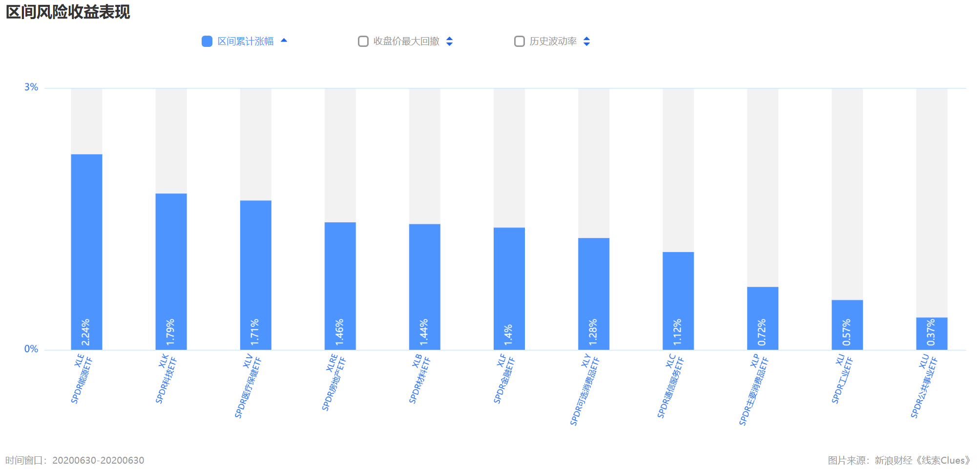Image resolution: width=980 pixels, height=470 pixels.
Task: Click the XLK bar showing 1.79%
Action: click(171, 272)
